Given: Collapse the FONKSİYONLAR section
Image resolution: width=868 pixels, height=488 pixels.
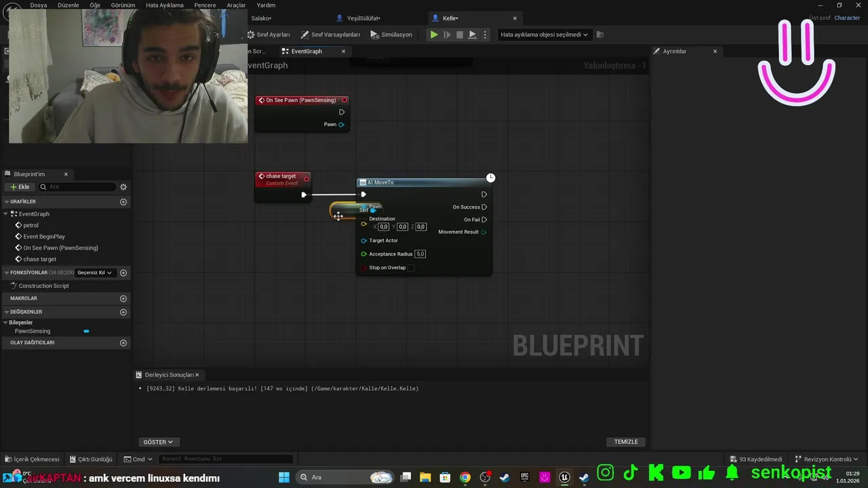Looking at the screenshot, I should click(x=6, y=272).
